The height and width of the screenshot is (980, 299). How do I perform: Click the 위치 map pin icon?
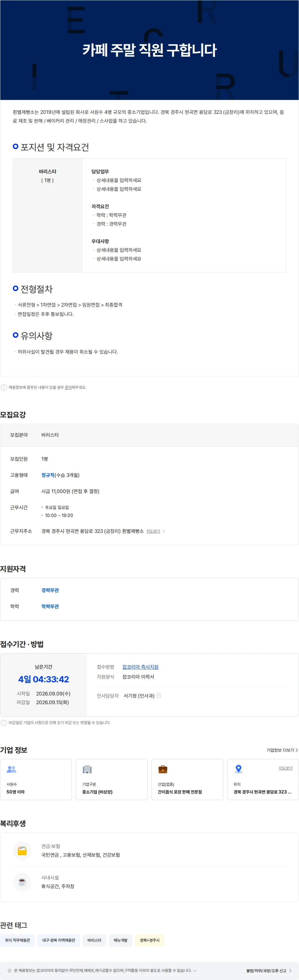pyautogui.click(x=239, y=769)
